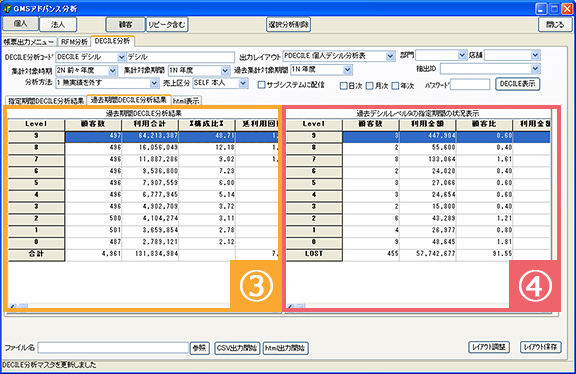Click the %構成比% column header

207,124
